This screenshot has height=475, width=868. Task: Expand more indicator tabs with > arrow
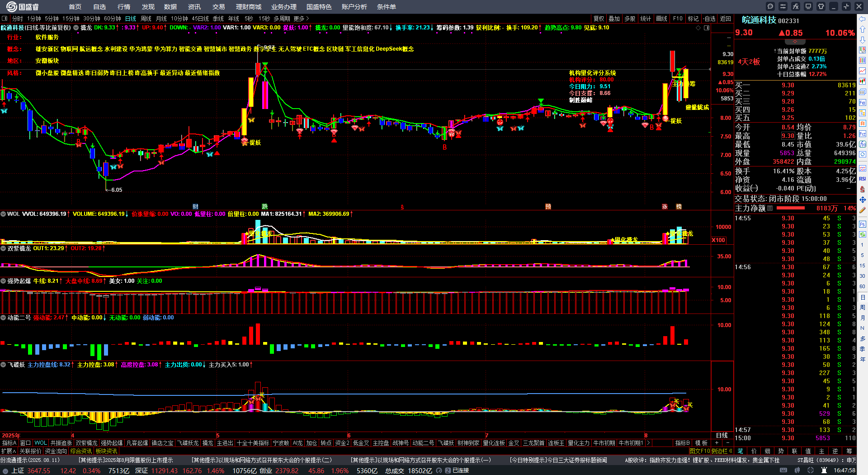648,443
